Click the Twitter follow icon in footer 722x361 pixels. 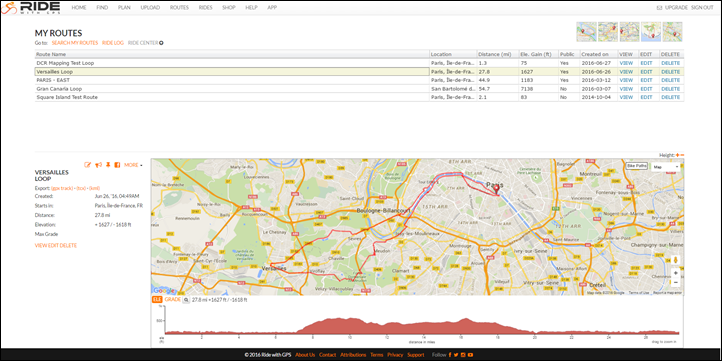(x=456, y=355)
